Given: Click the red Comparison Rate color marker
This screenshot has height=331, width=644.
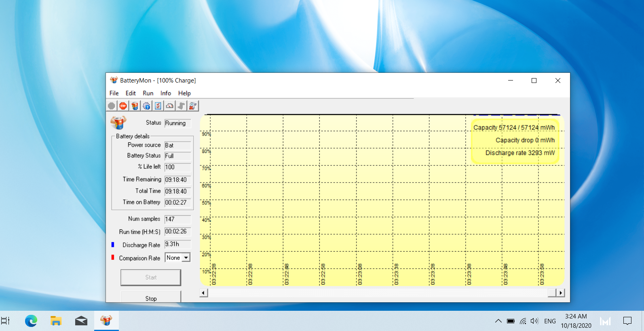Looking at the screenshot, I should click(x=113, y=257).
